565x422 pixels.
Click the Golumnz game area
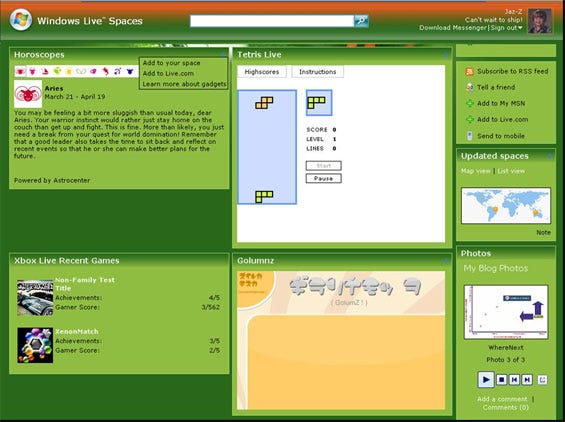point(341,341)
